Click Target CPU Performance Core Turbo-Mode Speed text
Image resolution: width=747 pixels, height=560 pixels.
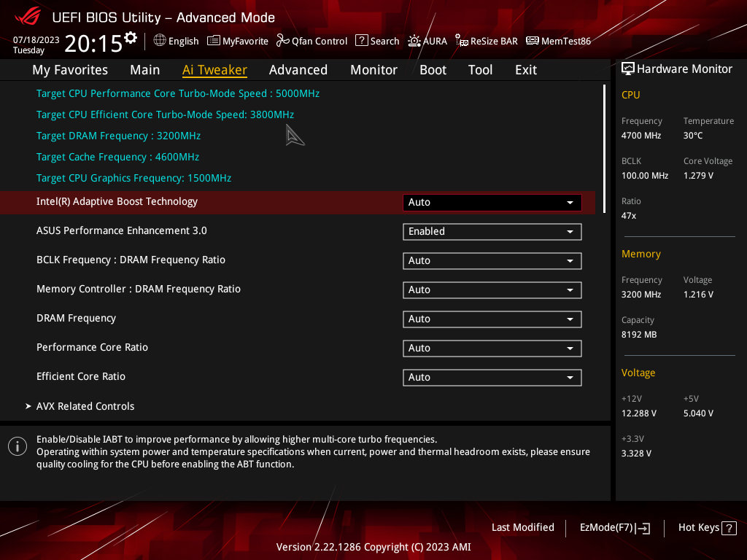[178, 93]
